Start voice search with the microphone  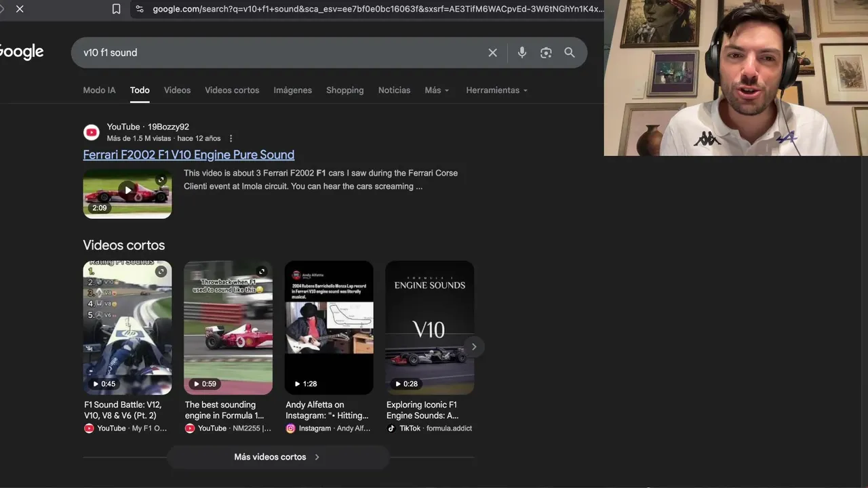click(x=521, y=52)
